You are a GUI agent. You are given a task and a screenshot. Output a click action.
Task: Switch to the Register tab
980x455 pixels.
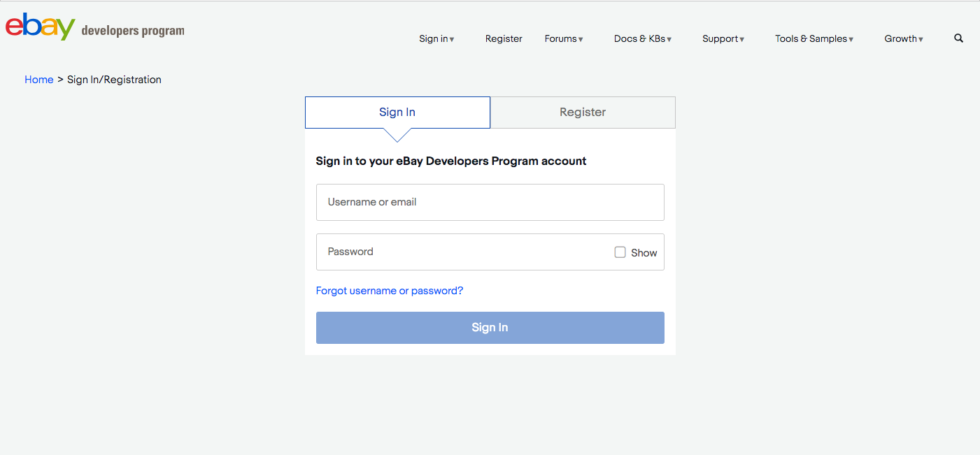[583, 113]
